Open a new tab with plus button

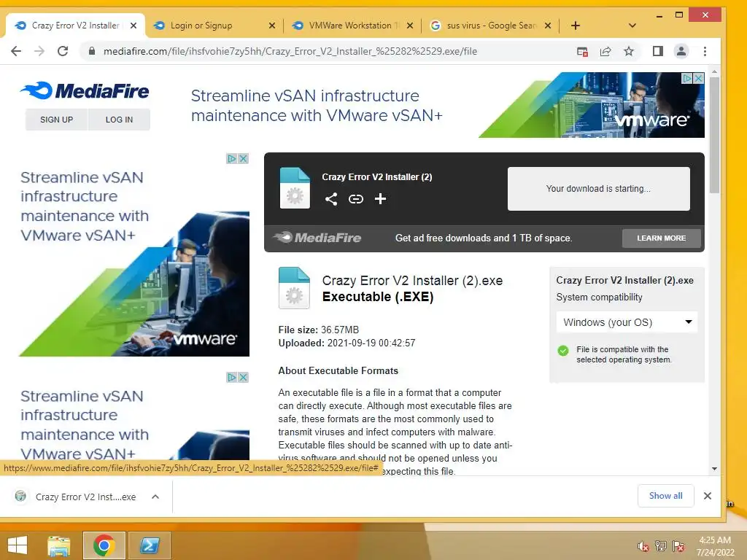pos(576,26)
